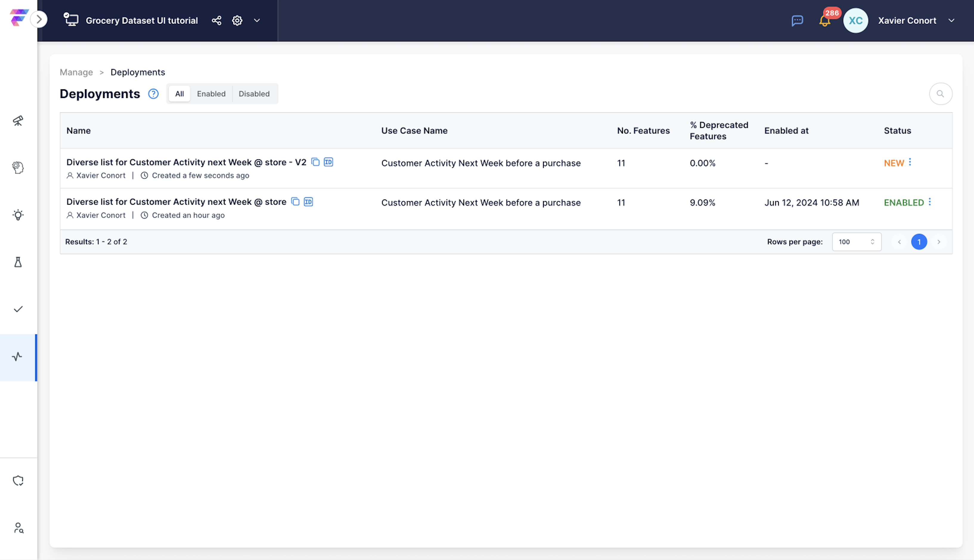Viewport: 974px width, 560px height.
Task: Click the NEW status label
Action: (x=894, y=163)
